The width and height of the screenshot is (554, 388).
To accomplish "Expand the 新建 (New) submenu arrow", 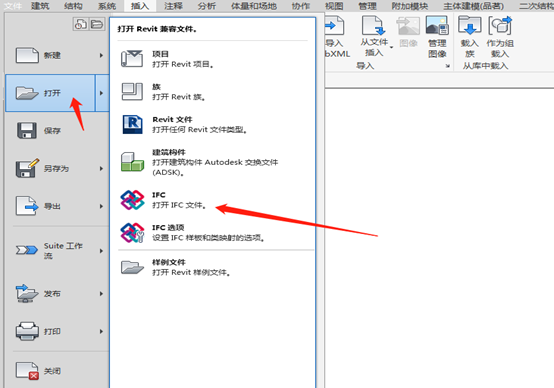I will [101, 55].
